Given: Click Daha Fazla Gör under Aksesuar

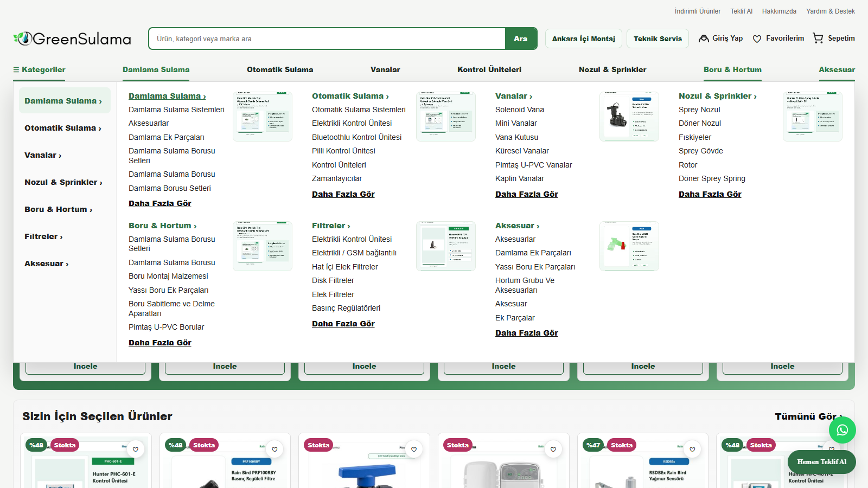Looking at the screenshot, I should (527, 333).
